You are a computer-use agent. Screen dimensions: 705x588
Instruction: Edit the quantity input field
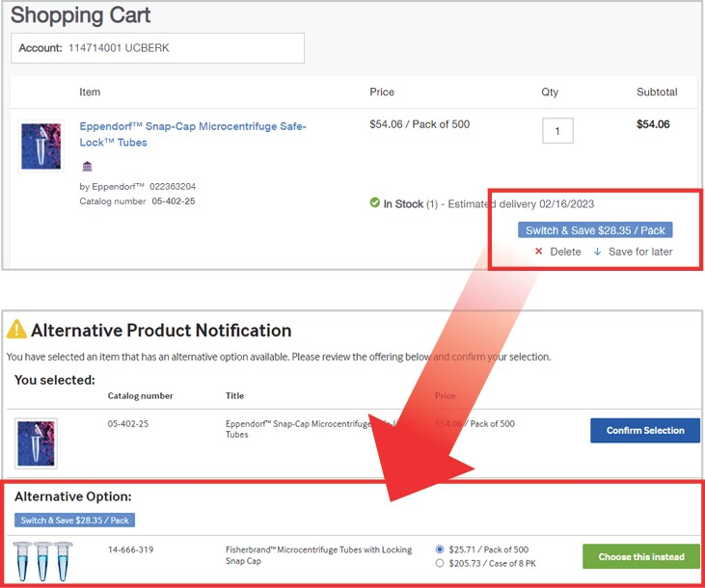[557, 130]
